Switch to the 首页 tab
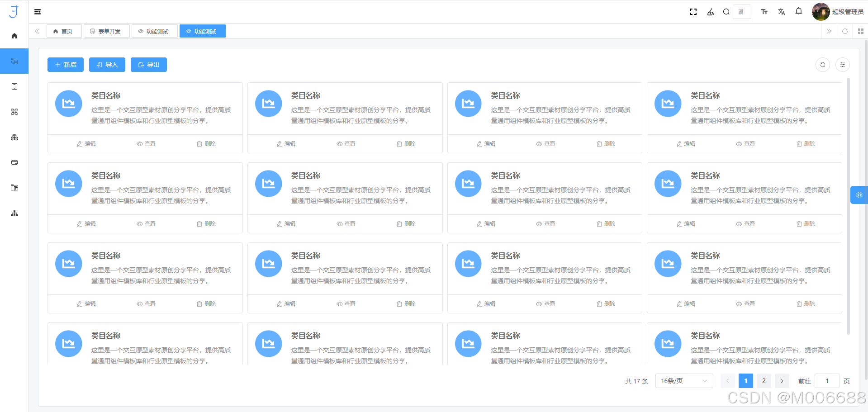This screenshot has width=868, height=412. [64, 31]
